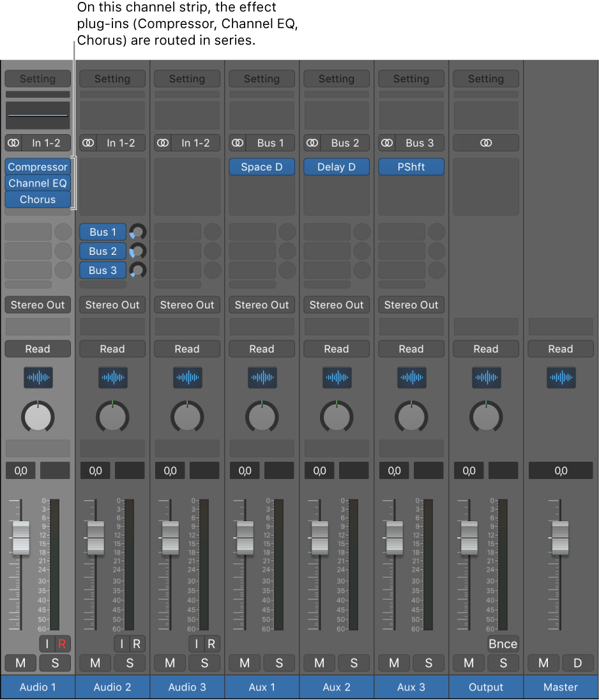Select the Output channel name tab
Image resolution: width=599 pixels, height=700 pixels.
485,687
